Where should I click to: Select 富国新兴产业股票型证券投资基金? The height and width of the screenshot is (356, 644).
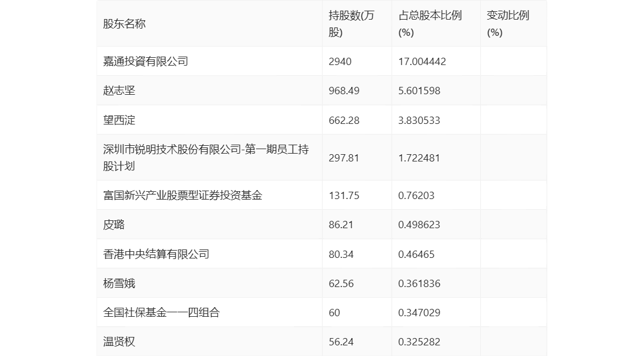182,195
